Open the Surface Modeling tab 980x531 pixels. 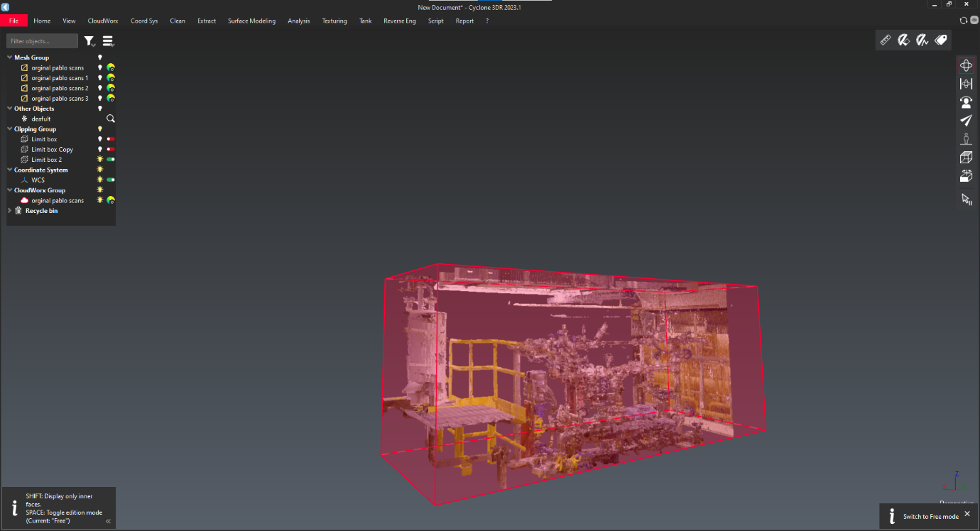point(251,21)
